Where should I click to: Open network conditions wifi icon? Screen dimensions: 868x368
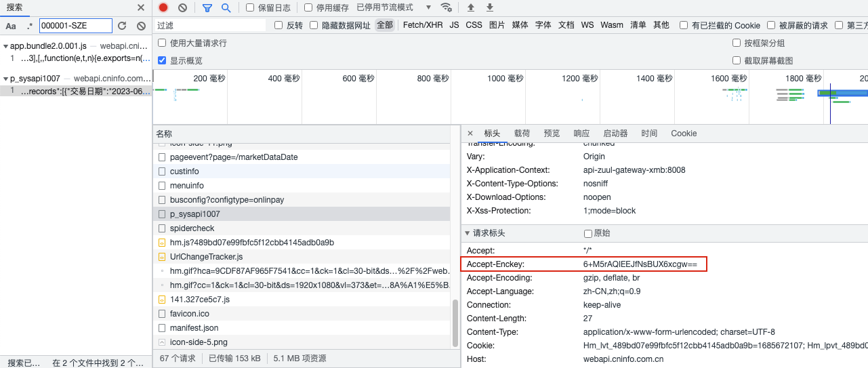[446, 7]
